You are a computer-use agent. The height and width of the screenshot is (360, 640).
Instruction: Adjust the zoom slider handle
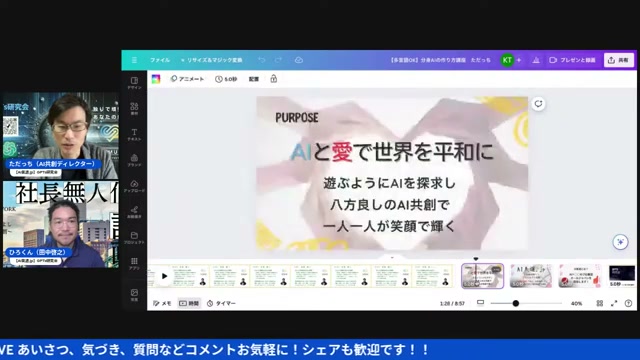(516, 303)
